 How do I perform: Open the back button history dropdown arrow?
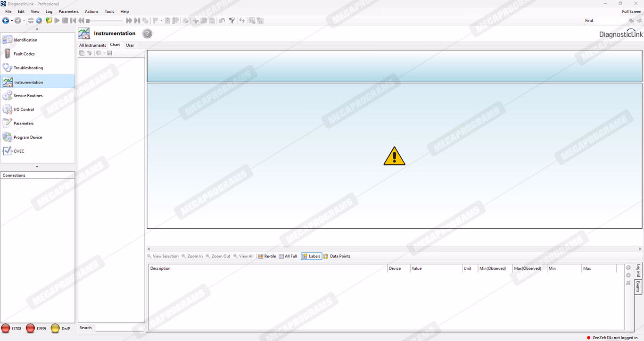pos(12,21)
